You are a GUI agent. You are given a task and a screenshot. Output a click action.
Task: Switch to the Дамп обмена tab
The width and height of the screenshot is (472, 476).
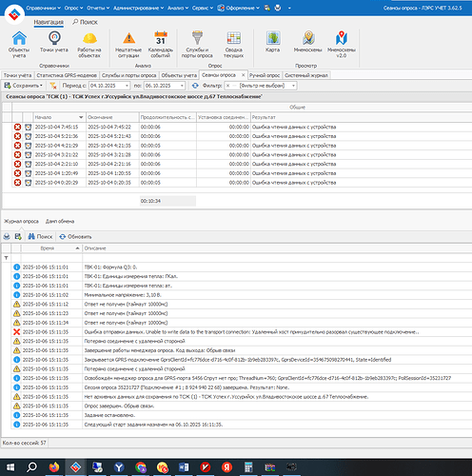[60, 221]
